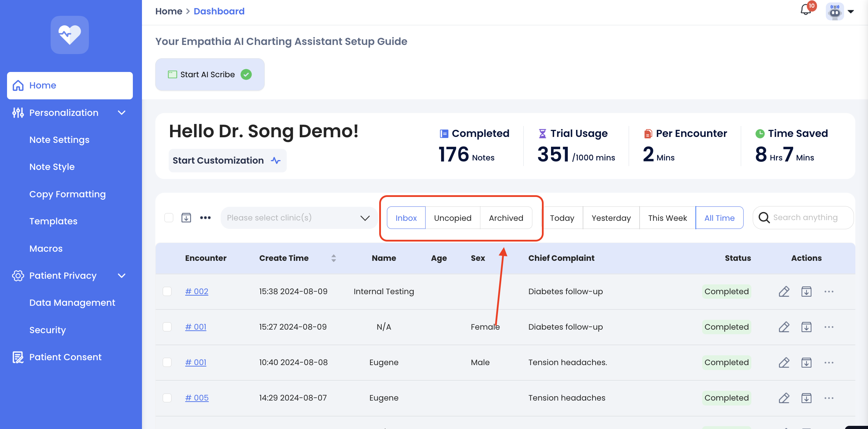868x429 pixels.
Task: Open encounter link # 002
Action: (x=196, y=291)
